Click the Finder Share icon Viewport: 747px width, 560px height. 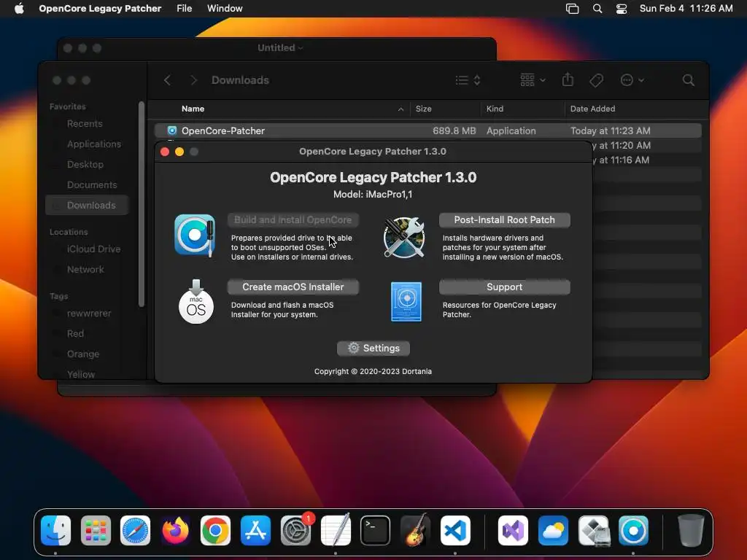pyautogui.click(x=568, y=80)
